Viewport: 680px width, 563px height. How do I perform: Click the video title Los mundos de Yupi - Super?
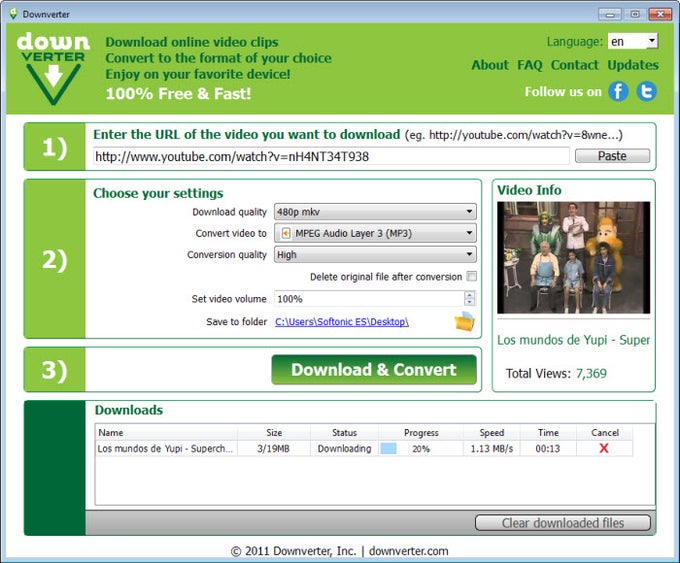(x=573, y=340)
